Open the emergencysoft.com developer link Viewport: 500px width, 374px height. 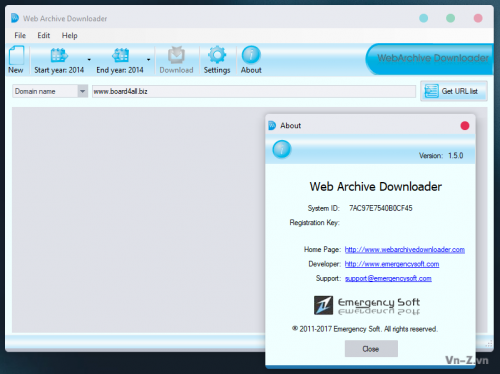[392, 264]
